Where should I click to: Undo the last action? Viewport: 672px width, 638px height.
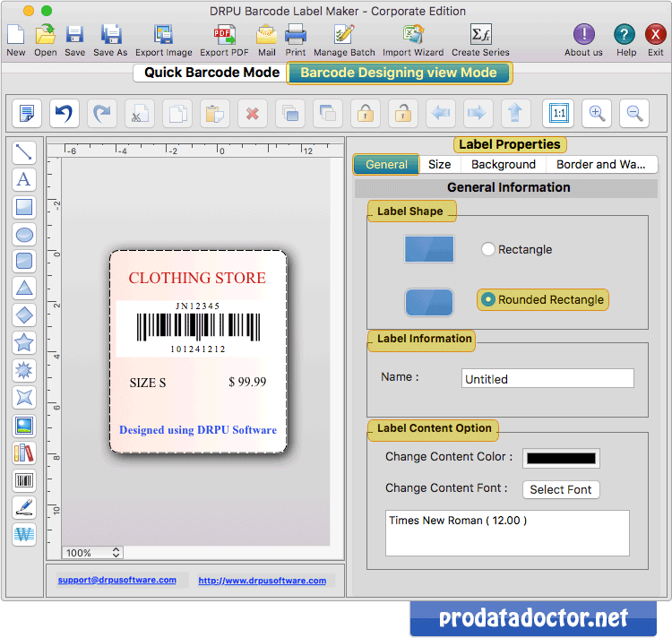click(65, 114)
